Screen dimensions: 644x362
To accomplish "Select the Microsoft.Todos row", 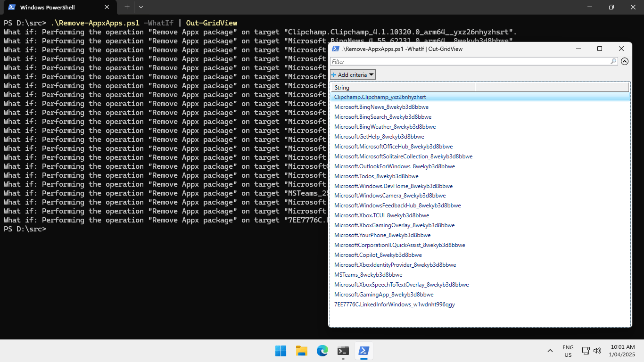I will 480,176.
